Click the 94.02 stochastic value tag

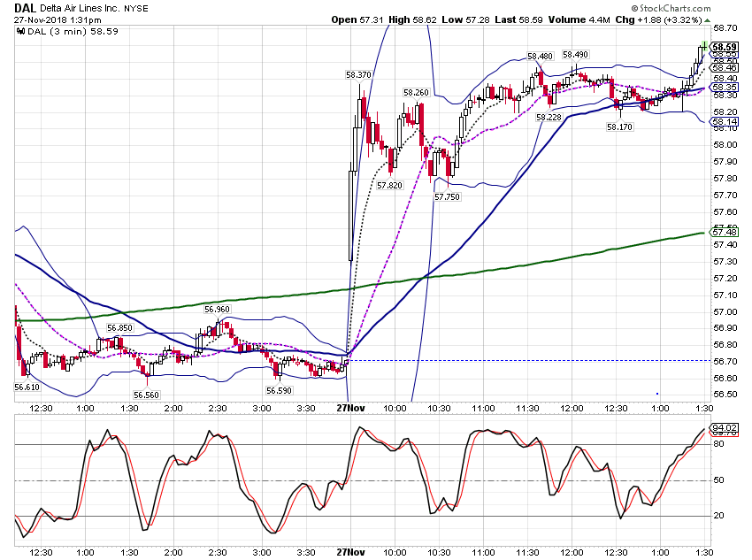[x=725, y=427]
